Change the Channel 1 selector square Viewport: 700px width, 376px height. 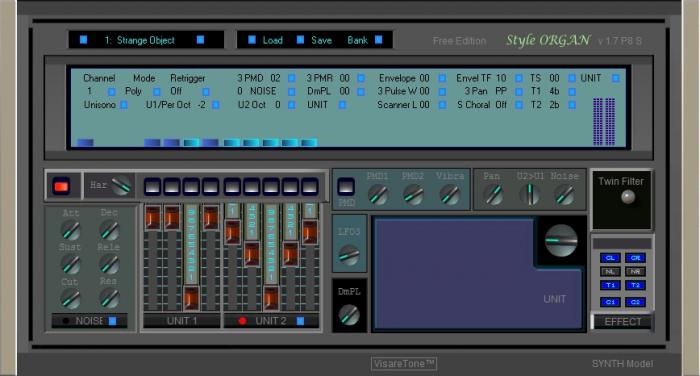[x=112, y=92]
